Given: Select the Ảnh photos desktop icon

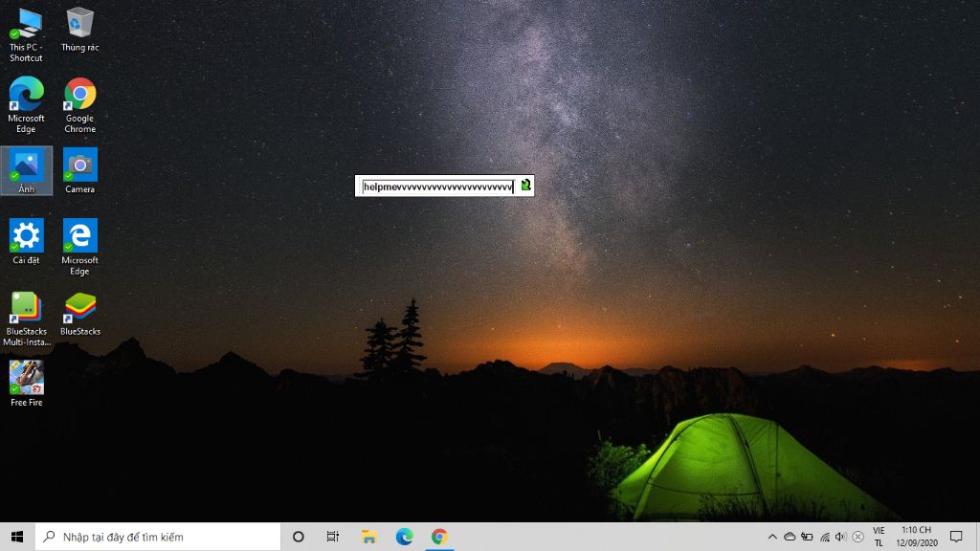Looking at the screenshot, I should [x=26, y=171].
